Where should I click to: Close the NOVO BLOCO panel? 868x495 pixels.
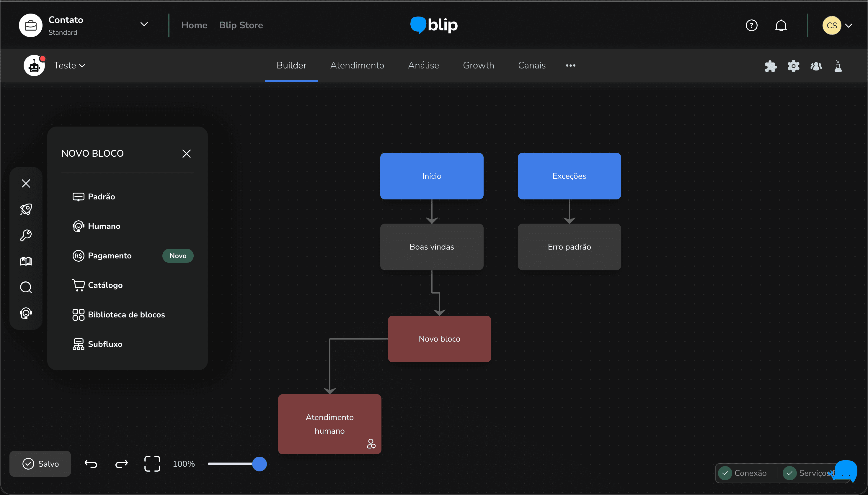(x=187, y=154)
